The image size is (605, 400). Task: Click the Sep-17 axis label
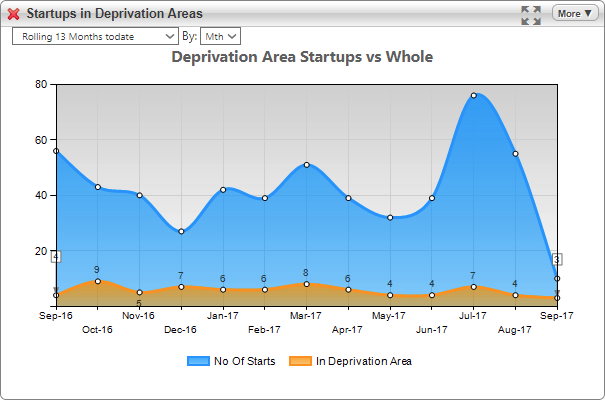[557, 316]
